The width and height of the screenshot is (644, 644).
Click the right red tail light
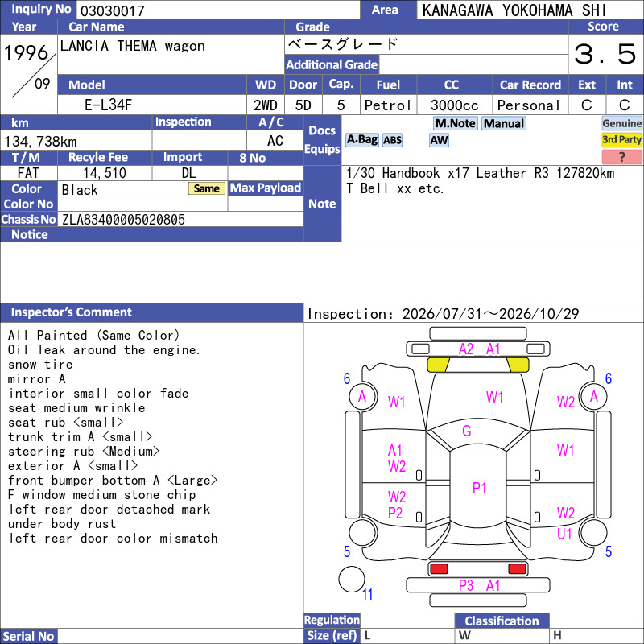pos(517,569)
